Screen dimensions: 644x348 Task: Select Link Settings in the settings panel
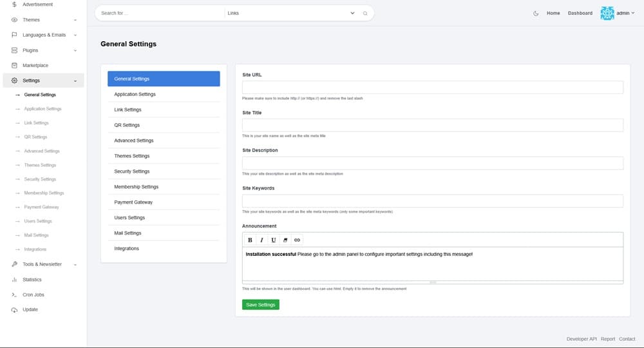128,110
